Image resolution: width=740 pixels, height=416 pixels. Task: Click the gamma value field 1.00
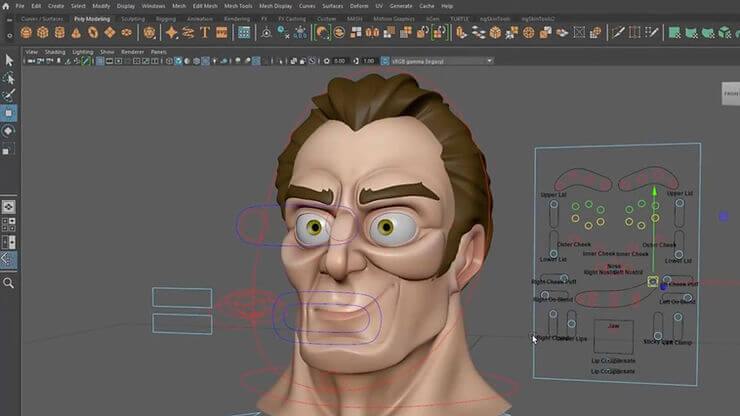369,61
